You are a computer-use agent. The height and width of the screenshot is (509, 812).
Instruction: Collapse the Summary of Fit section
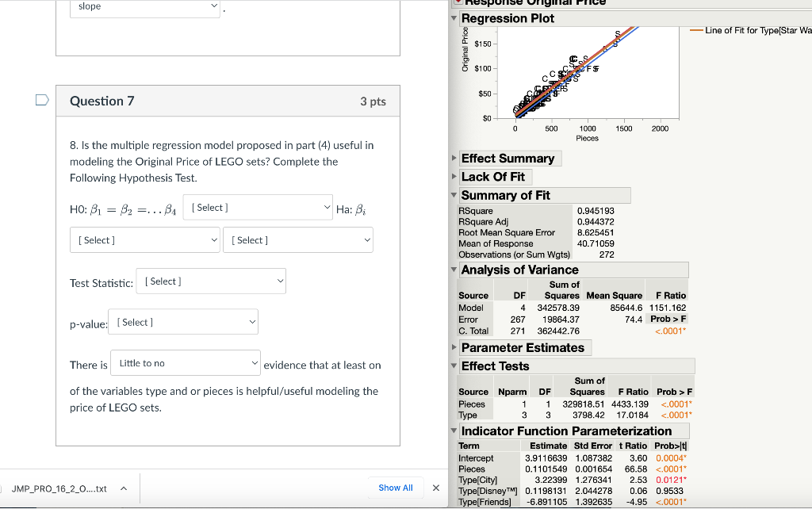pos(454,194)
